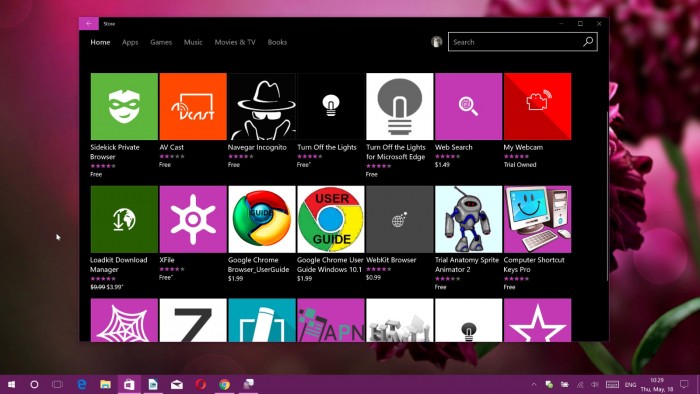700x394 pixels.
Task: Switch to the Music tab
Action: [x=193, y=42]
